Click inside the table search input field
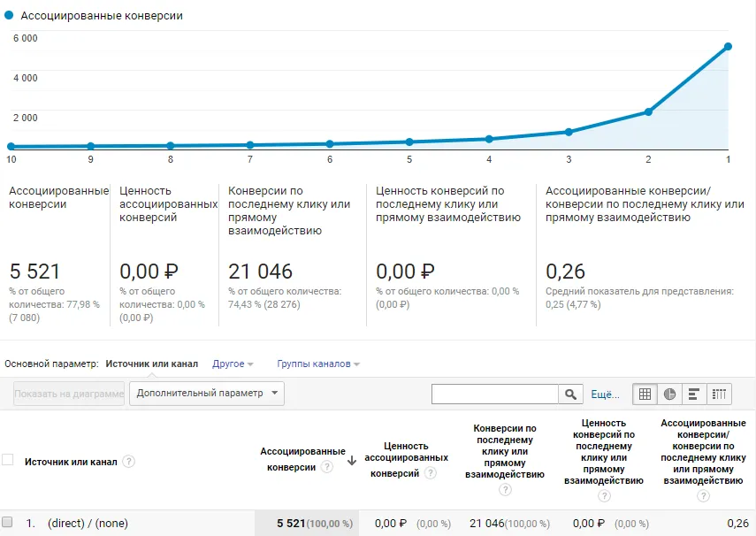 pos(494,394)
